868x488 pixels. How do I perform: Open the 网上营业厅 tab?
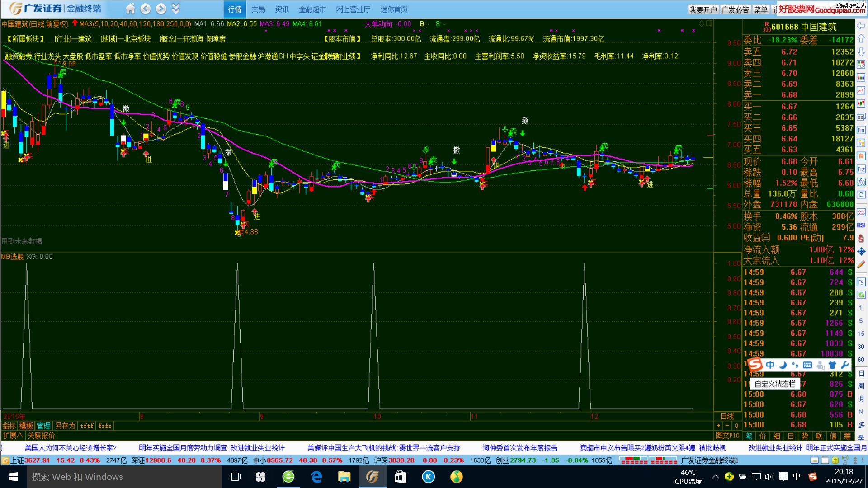coord(353,9)
